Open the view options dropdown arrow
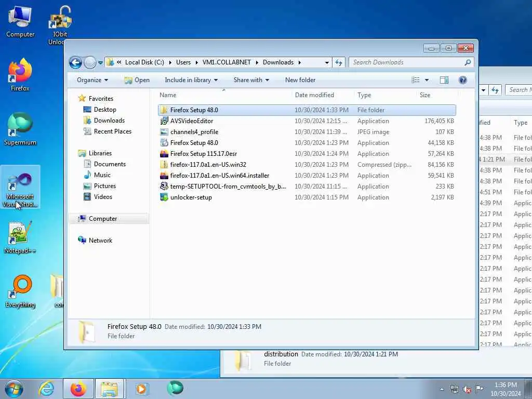Image resolution: width=532 pixels, height=399 pixels. click(427, 79)
